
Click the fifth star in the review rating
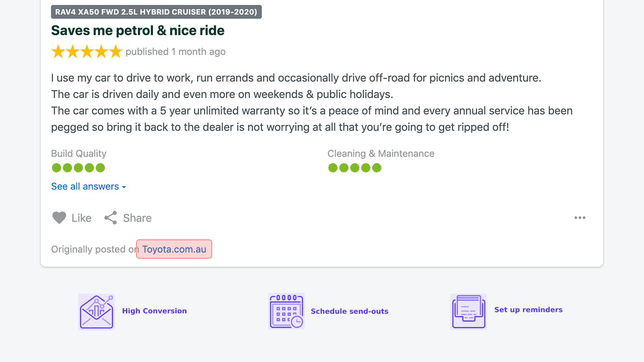115,51
